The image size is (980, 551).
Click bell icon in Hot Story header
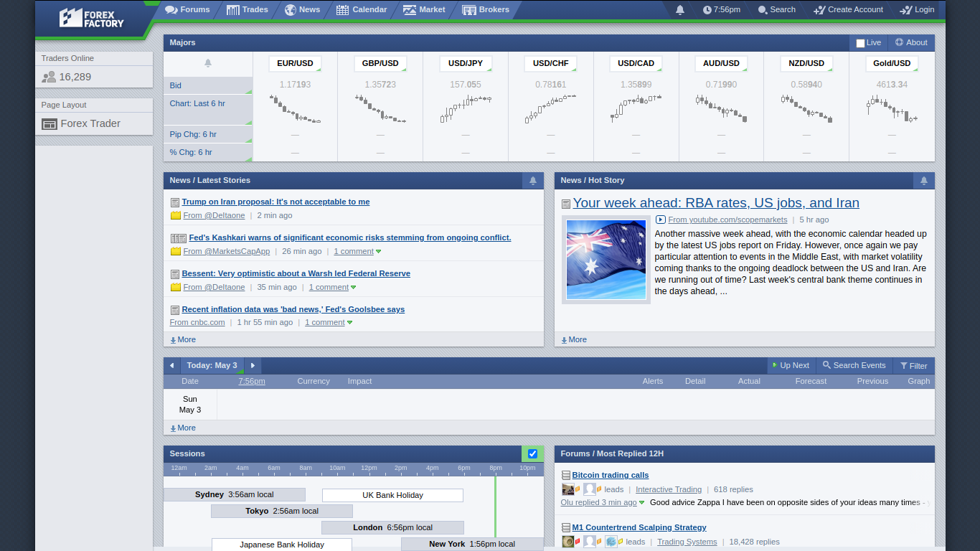pyautogui.click(x=924, y=181)
